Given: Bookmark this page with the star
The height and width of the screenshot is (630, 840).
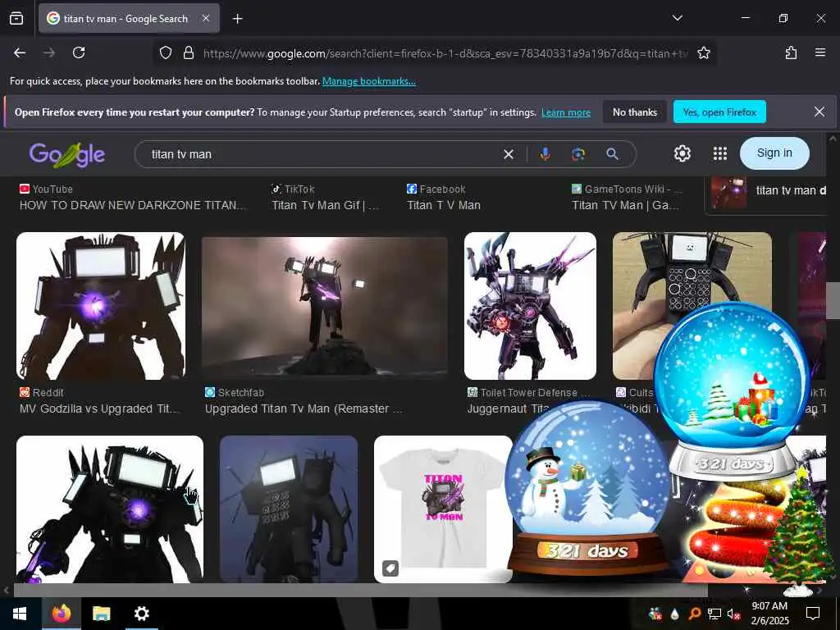Looking at the screenshot, I should click(703, 53).
